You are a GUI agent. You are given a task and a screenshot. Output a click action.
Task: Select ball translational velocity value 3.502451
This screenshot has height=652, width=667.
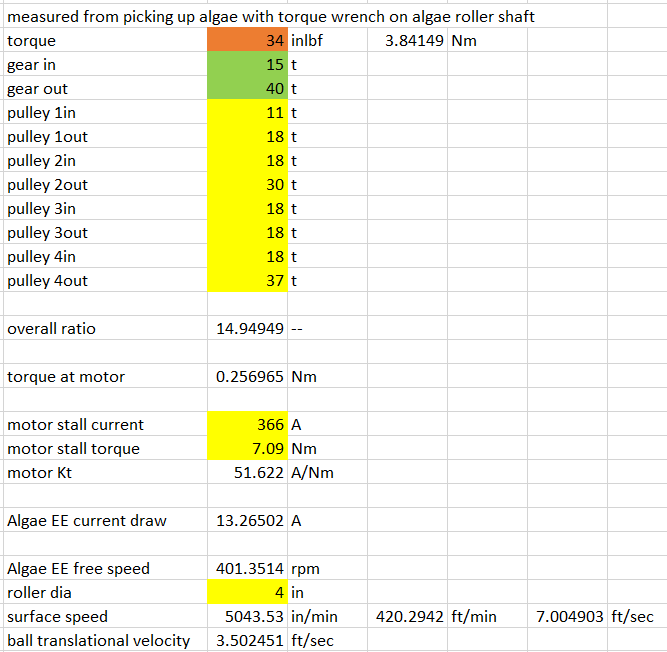(248, 641)
